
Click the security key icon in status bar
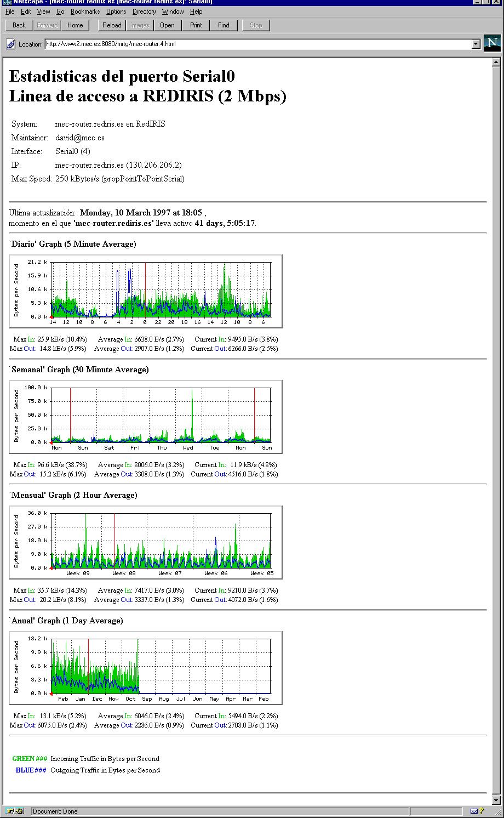15,811
